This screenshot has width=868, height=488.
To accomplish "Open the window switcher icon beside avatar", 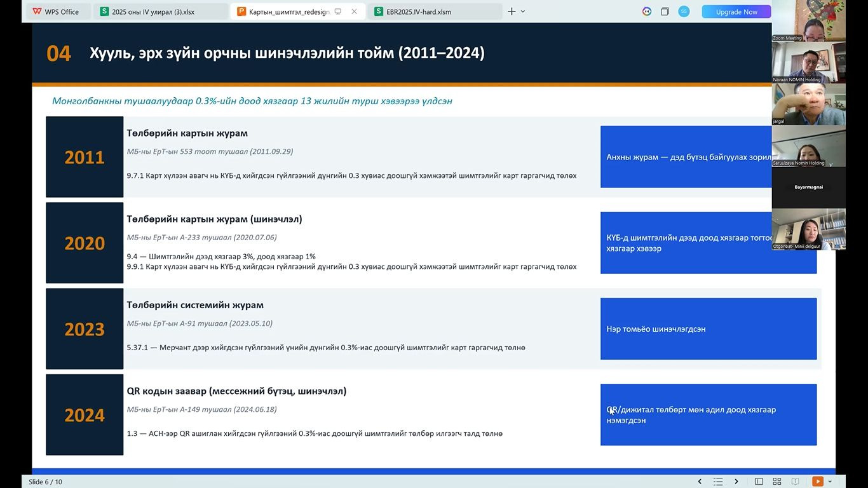I will 665,11.
